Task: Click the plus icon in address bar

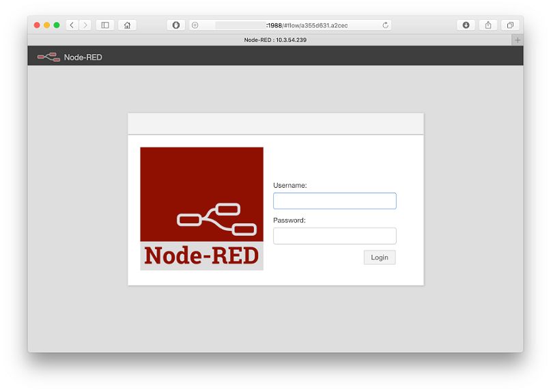Action: 195,25
